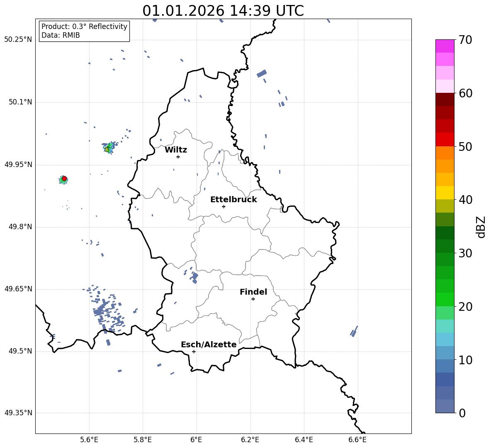Image resolution: width=491 pixels, height=448 pixels.
Task: Click the 6.6°E longitude label
Action: tap(357, 440)
